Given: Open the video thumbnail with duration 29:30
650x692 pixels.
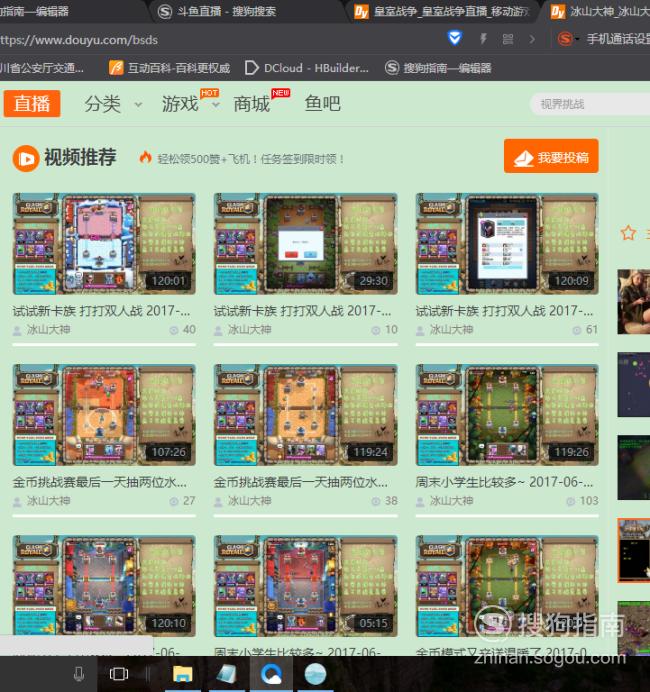Looking at the screenshot, I should pos(305,244).
